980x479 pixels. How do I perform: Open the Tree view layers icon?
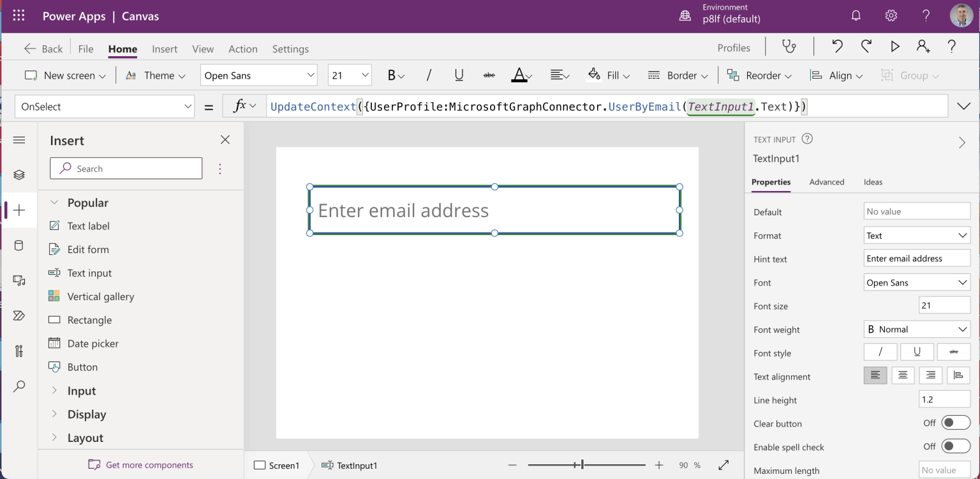pos(19,175)
